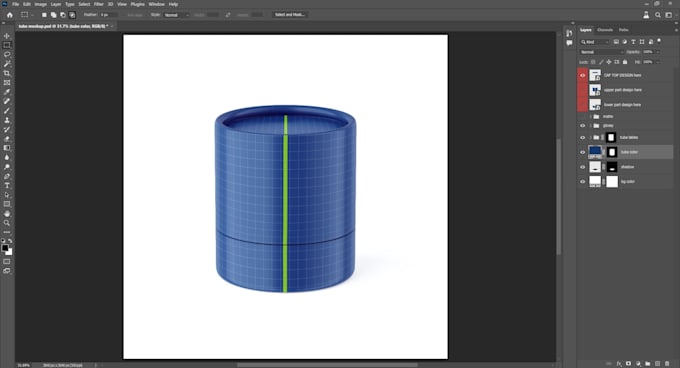Click Delete layer trash icon

tap(667, 364)
